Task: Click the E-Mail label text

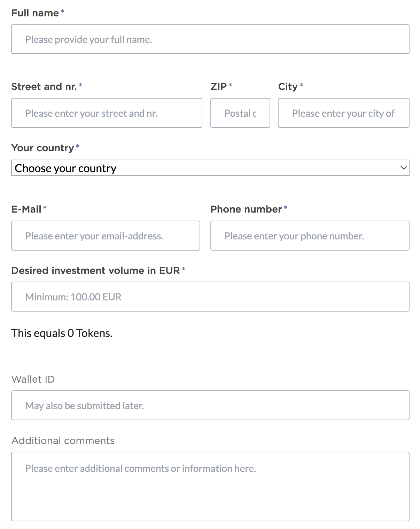Action: click(26, 209)
